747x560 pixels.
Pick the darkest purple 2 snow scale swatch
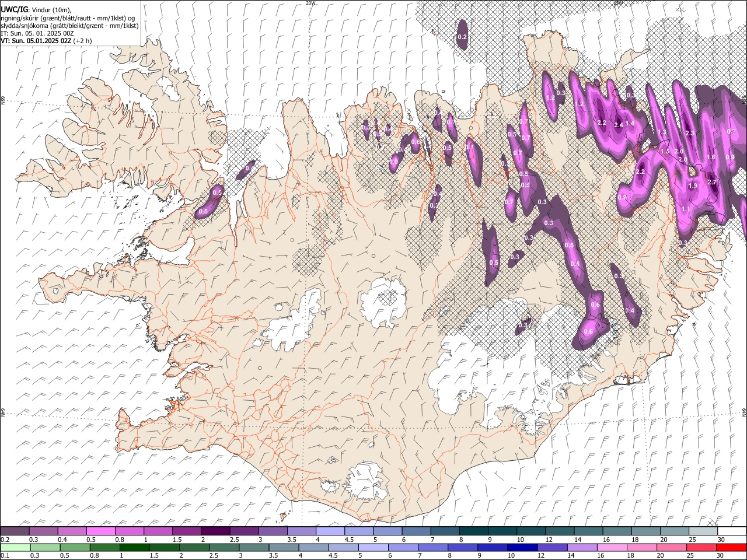coord(215,531)
